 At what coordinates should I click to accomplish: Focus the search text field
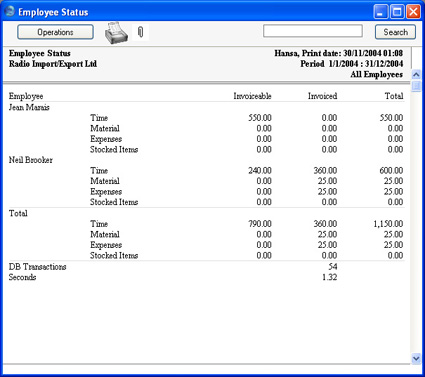point(313,31)
